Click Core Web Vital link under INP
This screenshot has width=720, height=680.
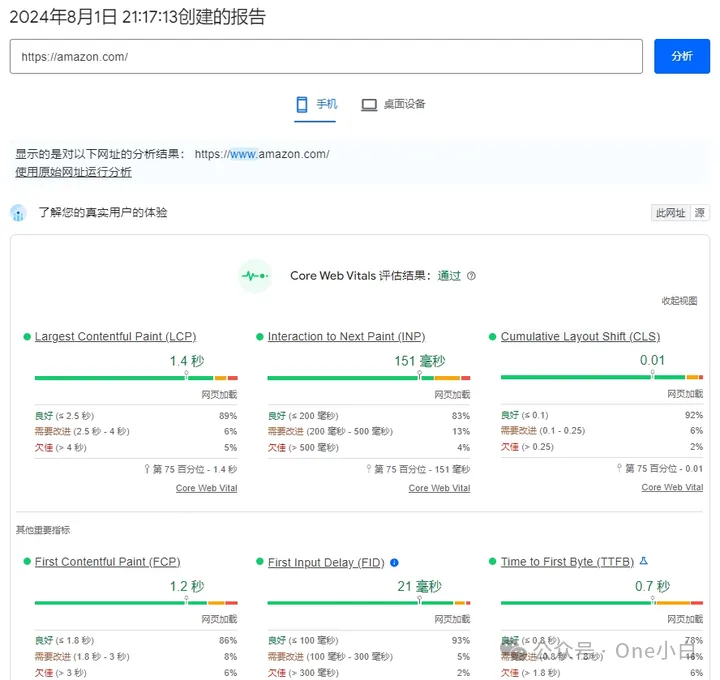439,488
